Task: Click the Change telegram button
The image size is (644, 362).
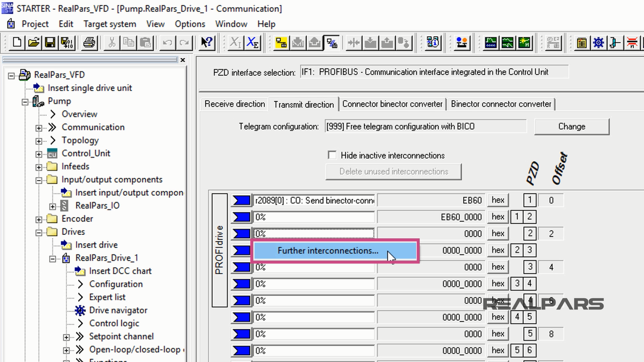Action: pos(572,126)
